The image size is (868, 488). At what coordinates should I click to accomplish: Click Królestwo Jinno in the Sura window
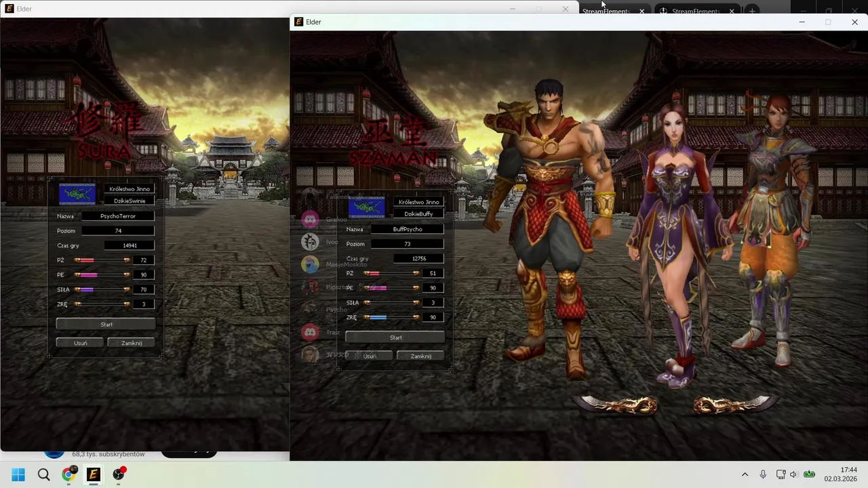(130, 189)
